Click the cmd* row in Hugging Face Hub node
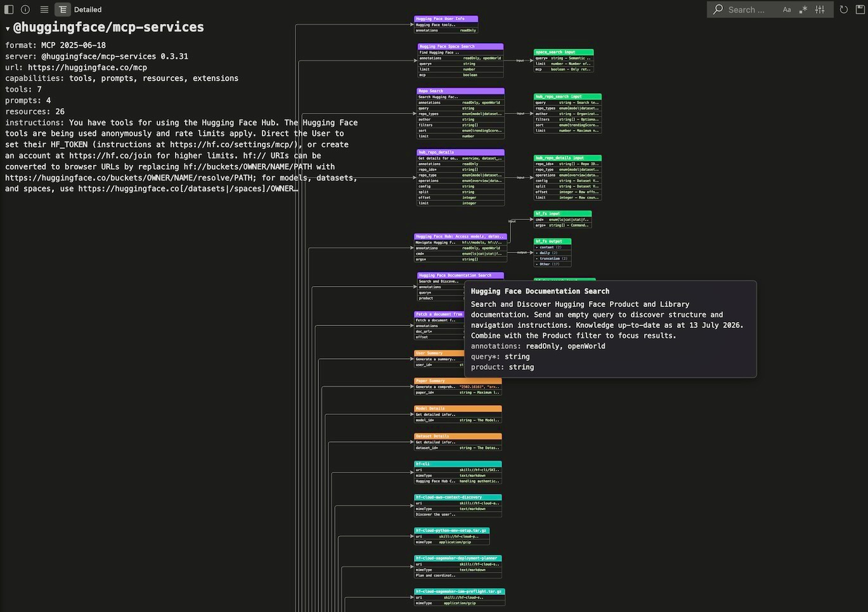The height and width of the screenshot is (612, 868). click(x=460, y=254)
